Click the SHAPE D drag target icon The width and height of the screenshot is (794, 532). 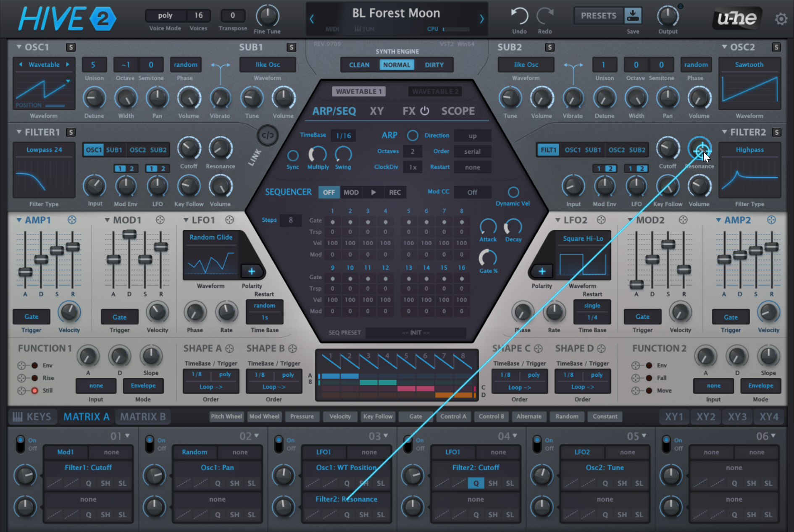(x=601, y=349)
